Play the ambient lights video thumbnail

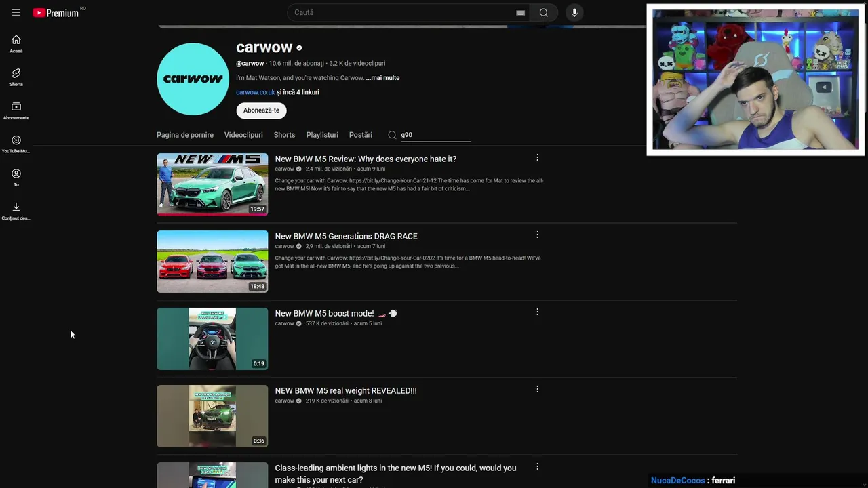(212, 475)
